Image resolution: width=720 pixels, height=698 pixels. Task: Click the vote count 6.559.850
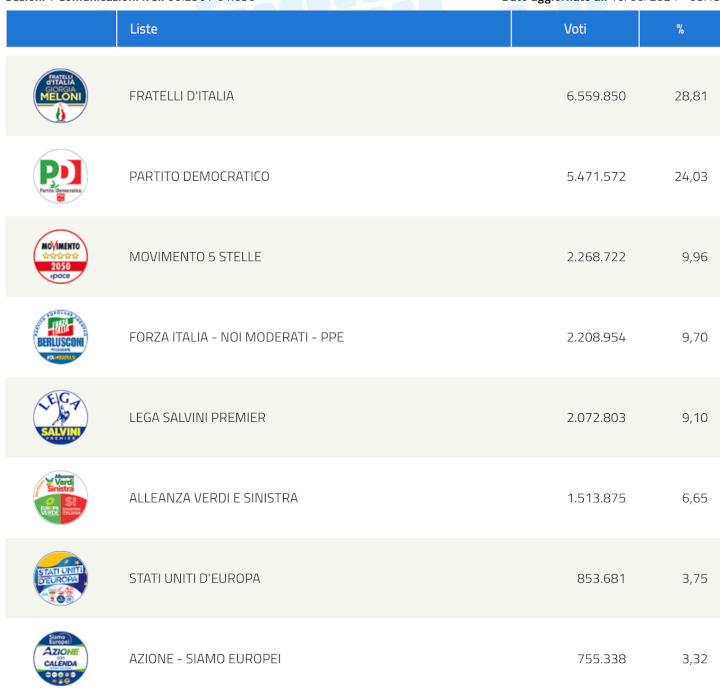pos(596,96)
